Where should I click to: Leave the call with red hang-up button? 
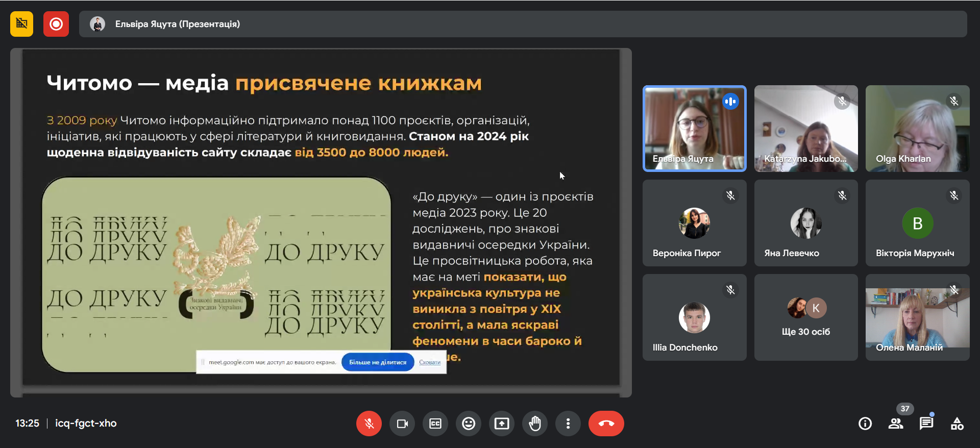(606, 424)
